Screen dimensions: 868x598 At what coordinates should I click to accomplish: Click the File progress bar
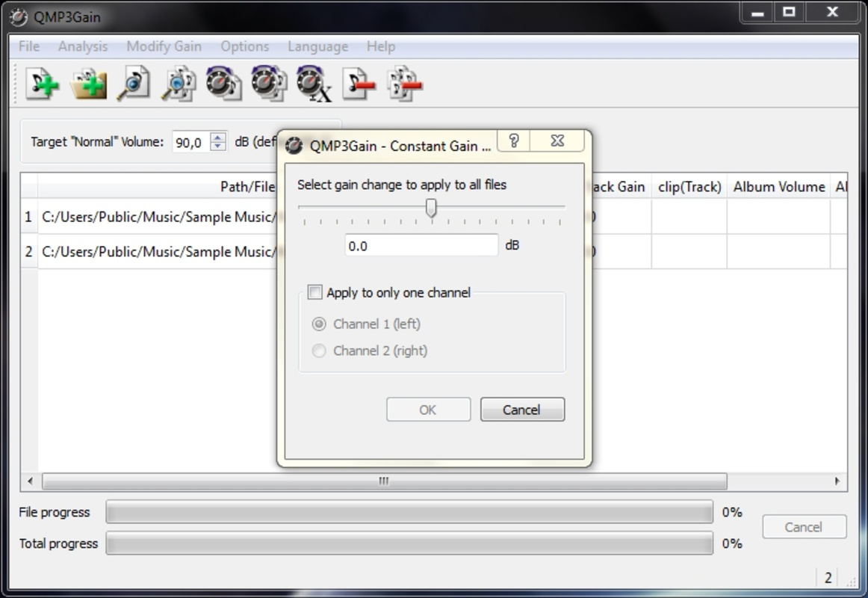click(x=409, y=511)
